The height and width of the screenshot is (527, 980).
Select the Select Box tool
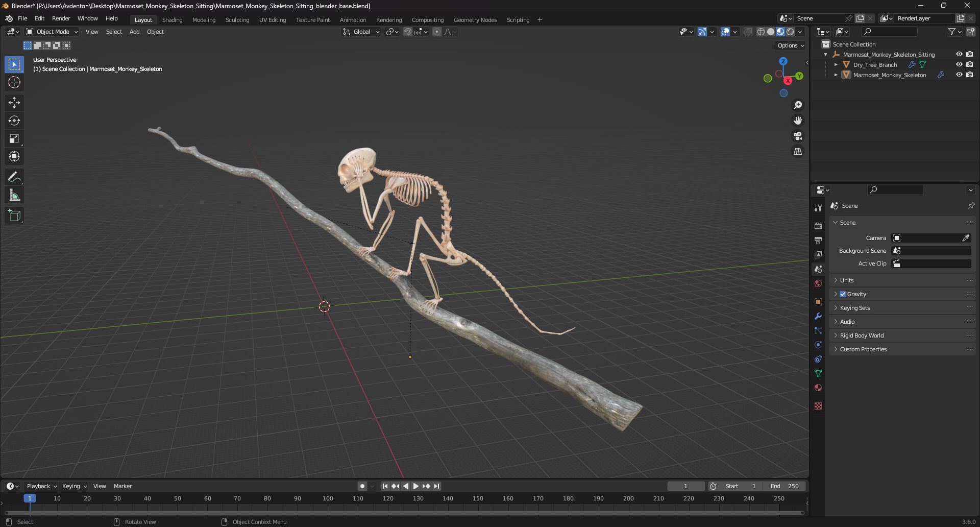click(14, 64)
